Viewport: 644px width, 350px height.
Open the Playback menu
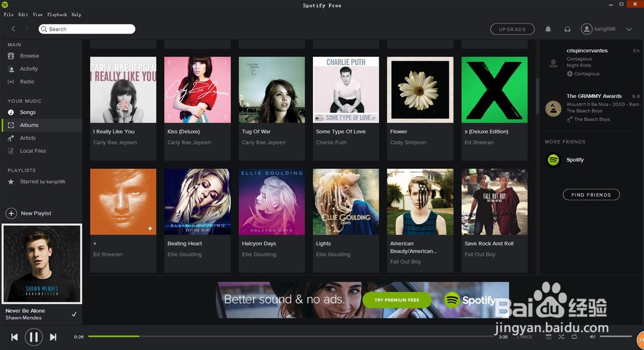[x=57, y=14]
